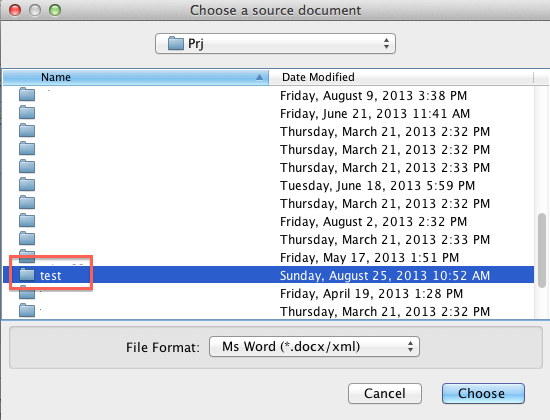The image size is (550, 420).
Task: Toggle the Name column sort arrow
Action: [259, 77]
